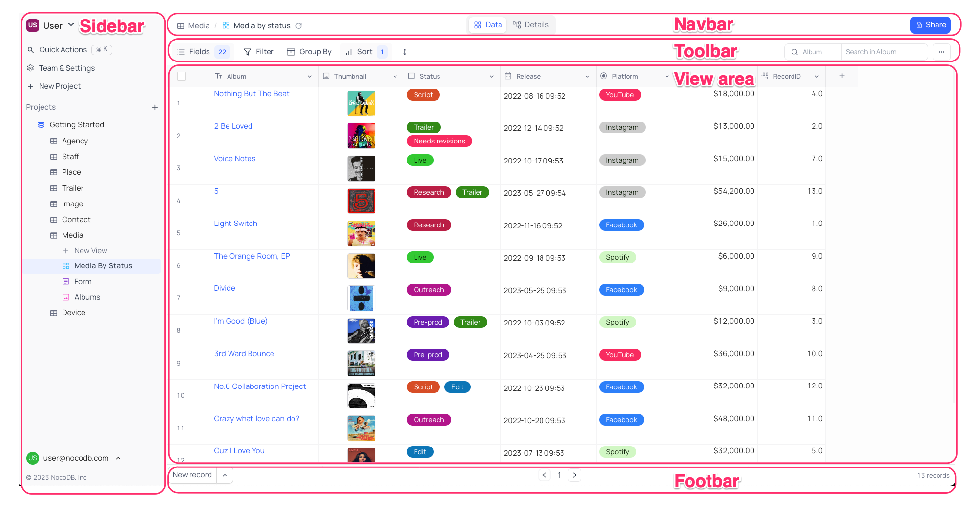
Task: Click the Quick Actions search icon
Action: click(x=31, y=50)
